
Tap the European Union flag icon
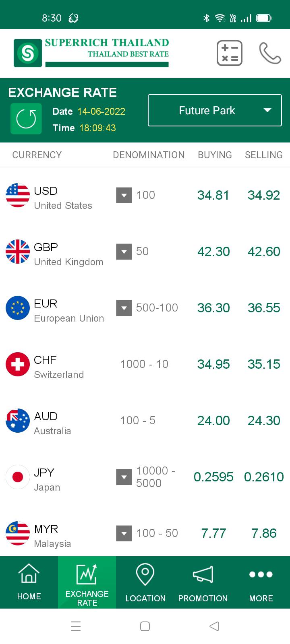(18, 308)
